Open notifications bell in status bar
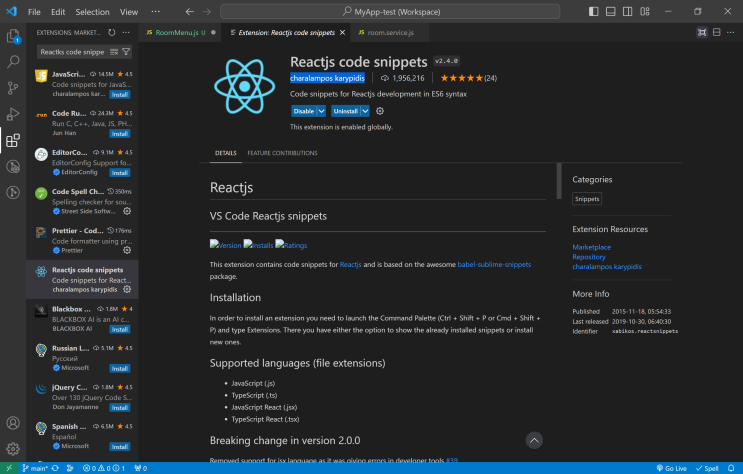This screenshot has height=474, width=743. click(731, 468)
